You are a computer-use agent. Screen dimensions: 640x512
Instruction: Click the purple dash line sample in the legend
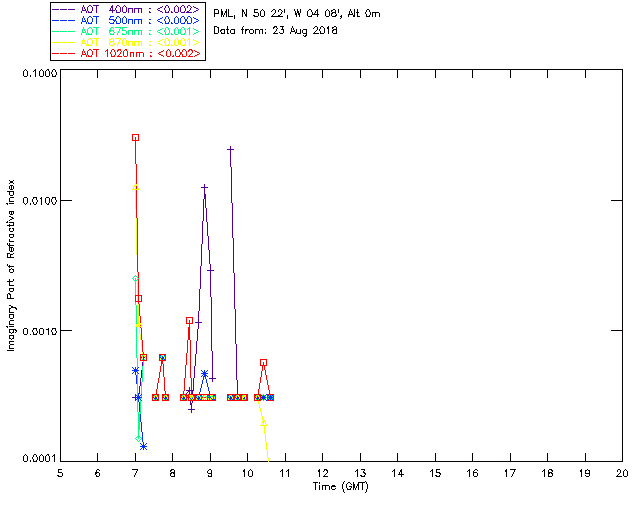click(64, 10)
